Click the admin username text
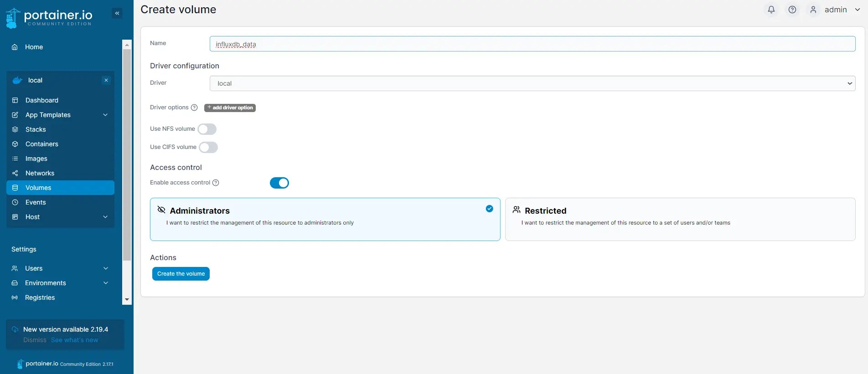The height and width of the screenshot is (374, 868). [x=836, y=10]
